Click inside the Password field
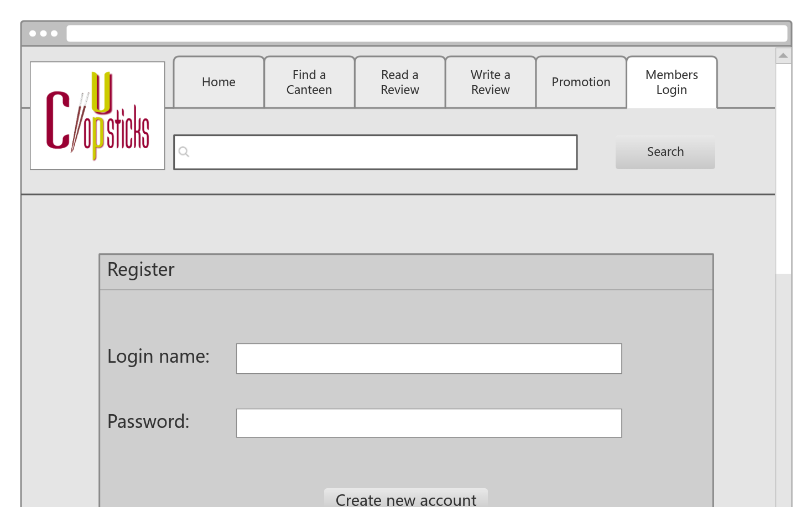This screenshot has width=812, height=507. 429,423
